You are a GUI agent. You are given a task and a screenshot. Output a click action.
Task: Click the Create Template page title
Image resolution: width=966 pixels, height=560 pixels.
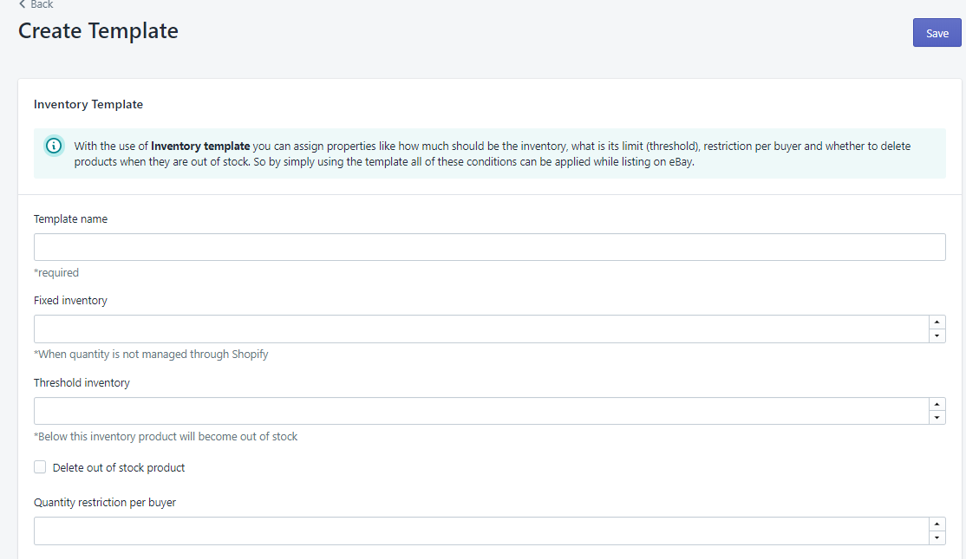tap(98, 31)
